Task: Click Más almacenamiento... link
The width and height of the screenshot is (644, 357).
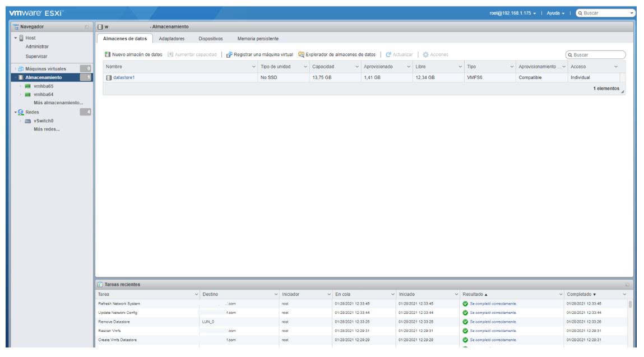Action: (58, 103)
